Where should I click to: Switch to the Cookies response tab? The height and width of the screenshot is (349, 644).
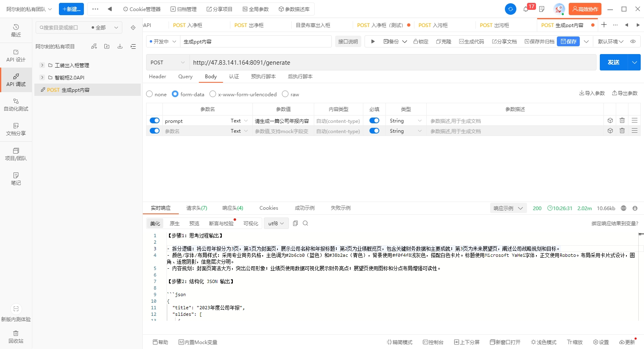tap(269, 208)
